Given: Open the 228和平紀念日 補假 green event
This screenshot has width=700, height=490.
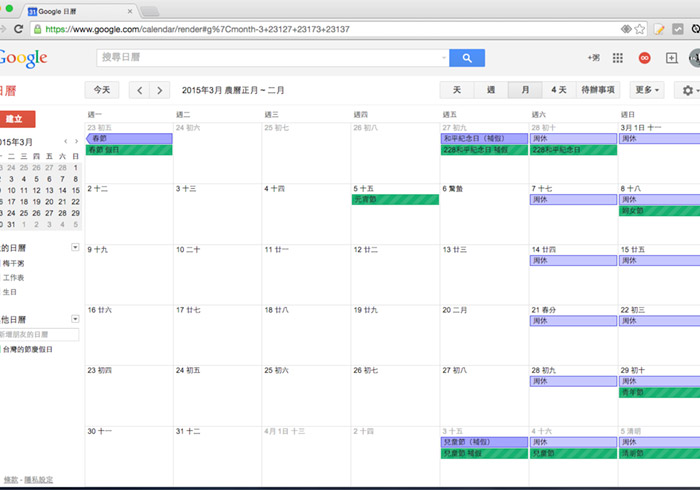Looking at the screenshot, I should point(484,150).
